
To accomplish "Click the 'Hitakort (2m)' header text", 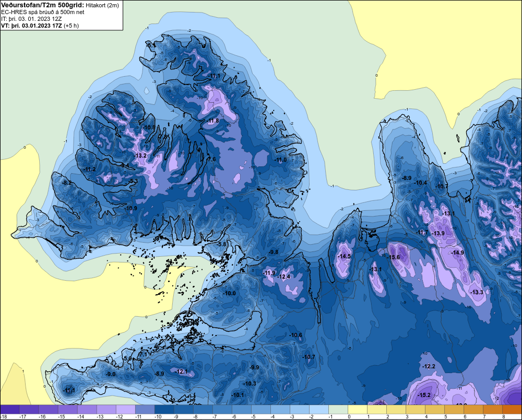I will pyautogui.click(x=102, y=5).
